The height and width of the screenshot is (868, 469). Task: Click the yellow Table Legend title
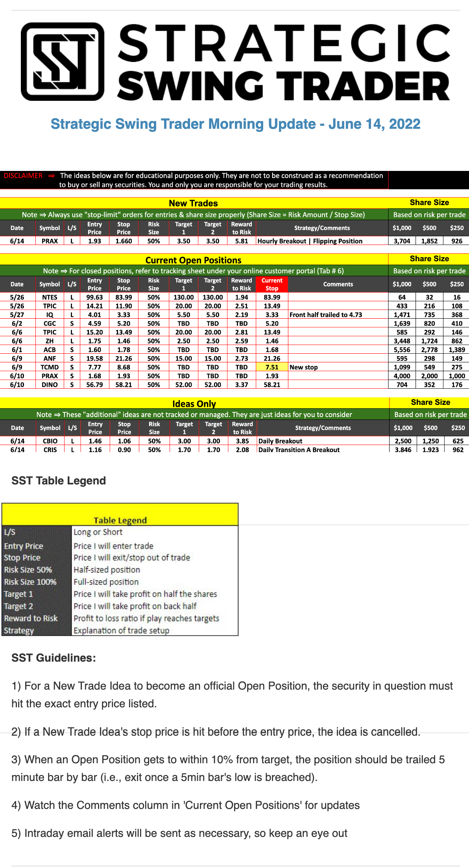click(x=120, y=520)
